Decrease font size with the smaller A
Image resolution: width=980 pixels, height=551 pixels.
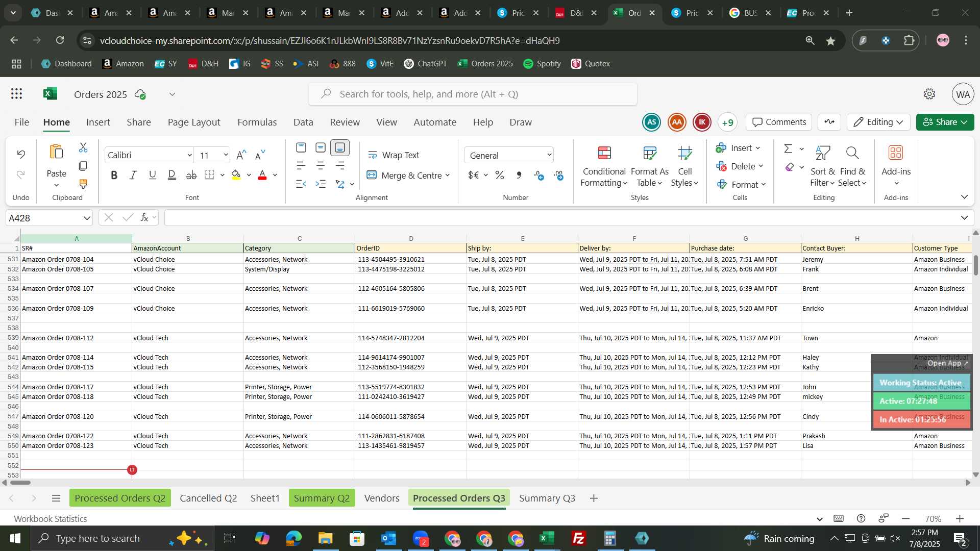[x=260, y=155]
